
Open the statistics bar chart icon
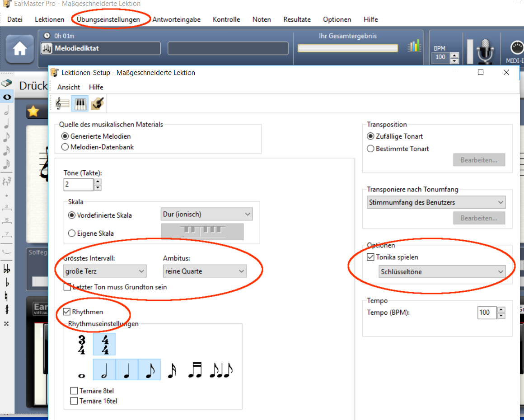coord(414,46)
